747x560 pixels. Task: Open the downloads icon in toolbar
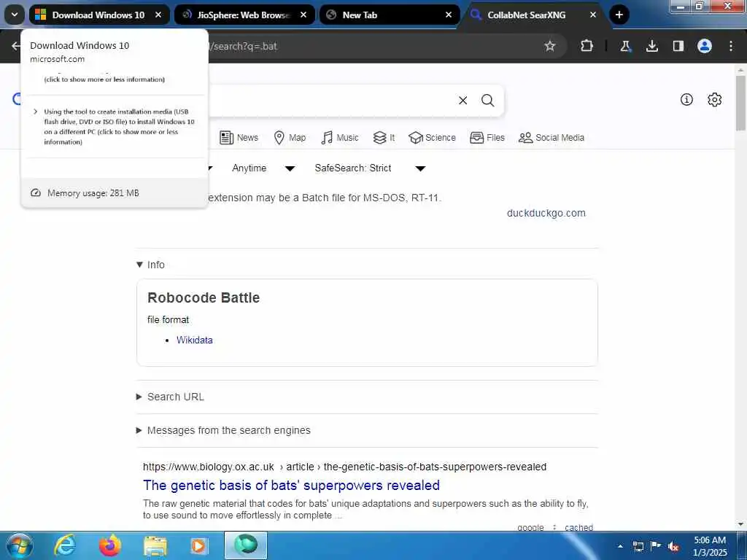[x=651, y=46]
